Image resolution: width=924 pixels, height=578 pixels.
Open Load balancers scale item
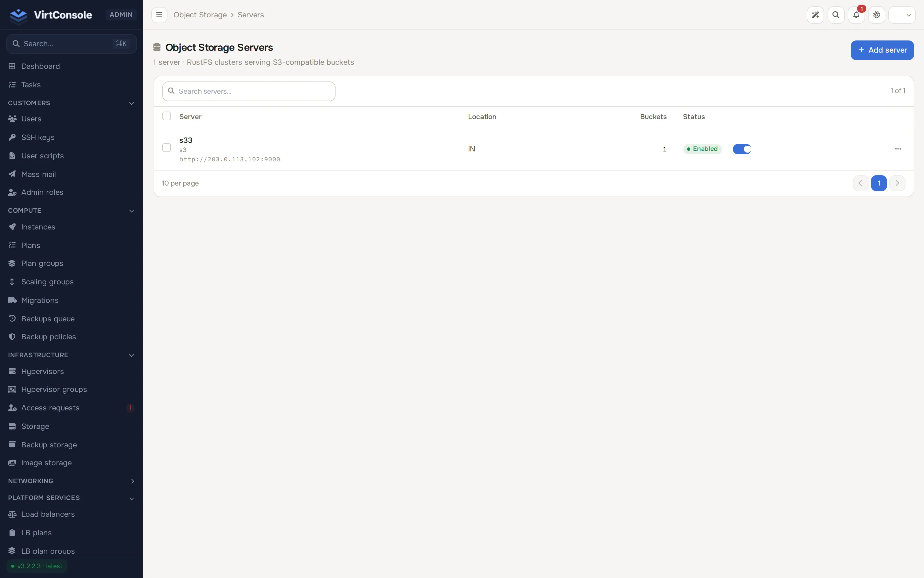(x=71, y=514)
